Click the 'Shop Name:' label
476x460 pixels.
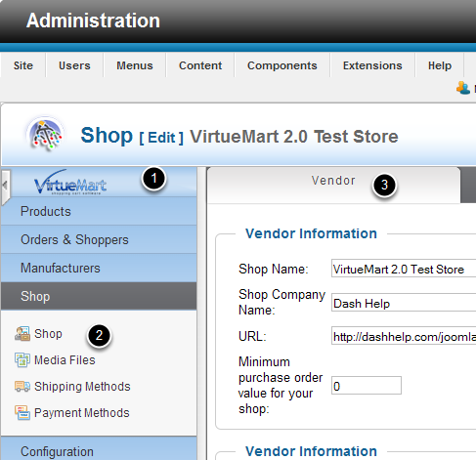(x=274, y=270)
